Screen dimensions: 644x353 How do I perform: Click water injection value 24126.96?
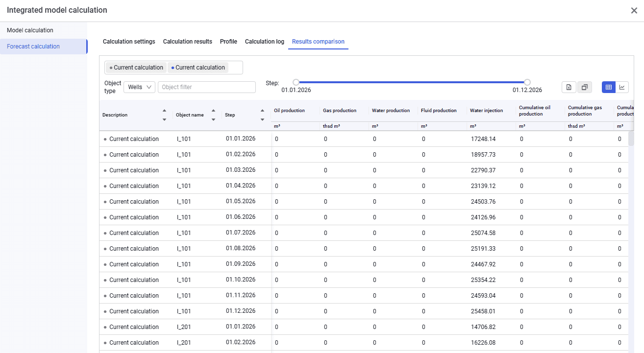[x=483, y=217]
